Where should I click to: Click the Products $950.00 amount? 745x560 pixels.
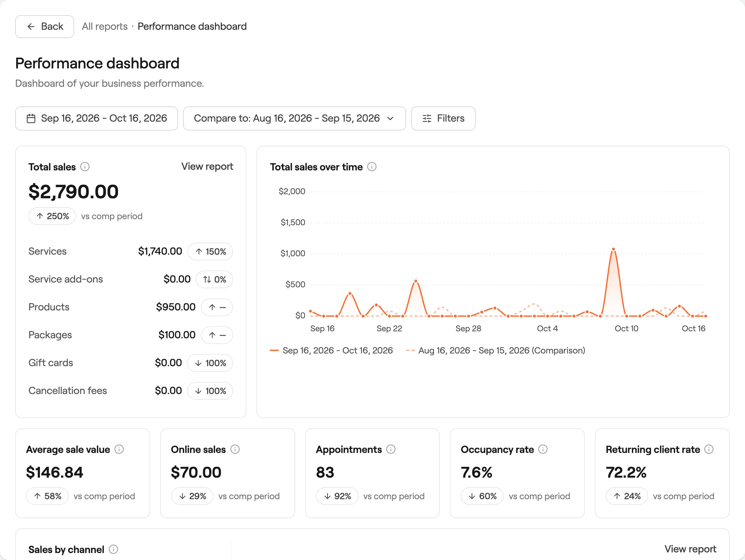coord(176,307)
